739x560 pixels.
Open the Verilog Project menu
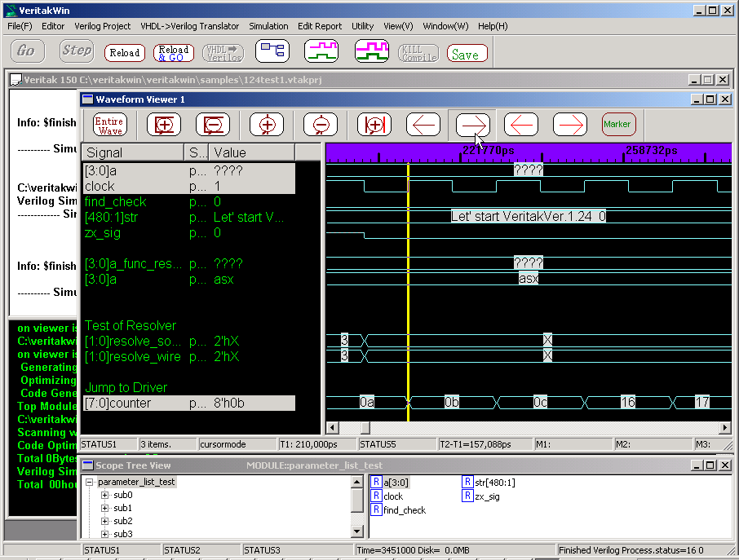click(102, 26)
